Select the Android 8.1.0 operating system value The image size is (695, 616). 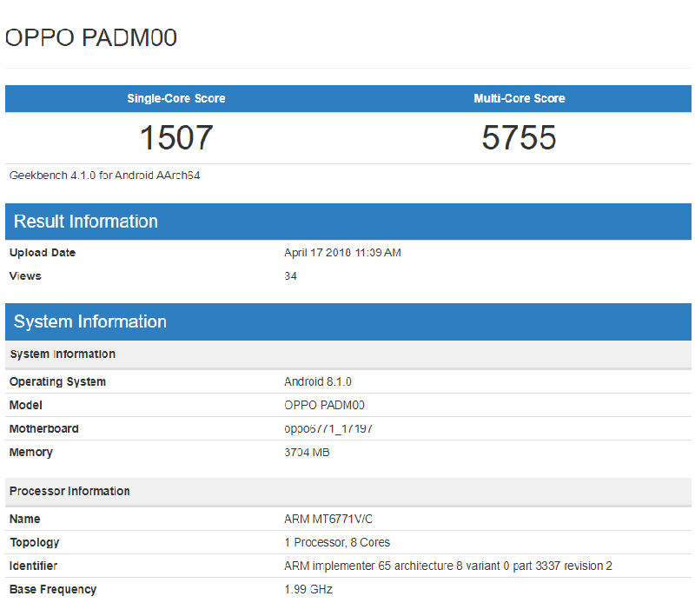[x=318, y=381]
